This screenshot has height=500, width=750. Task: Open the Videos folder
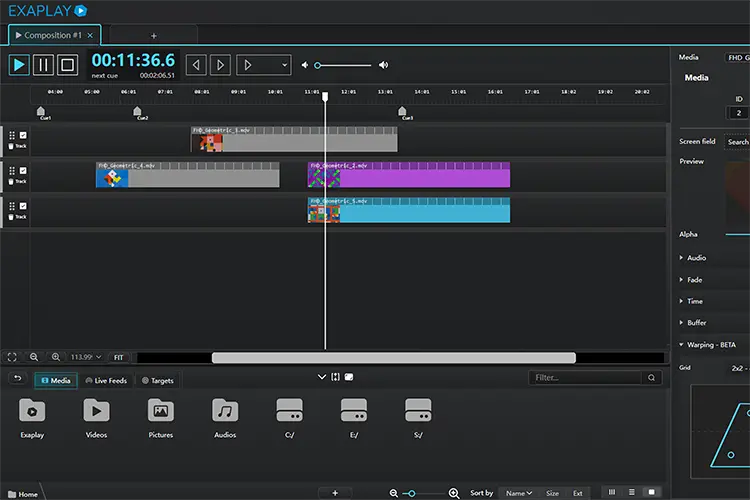tap(96, 417)
